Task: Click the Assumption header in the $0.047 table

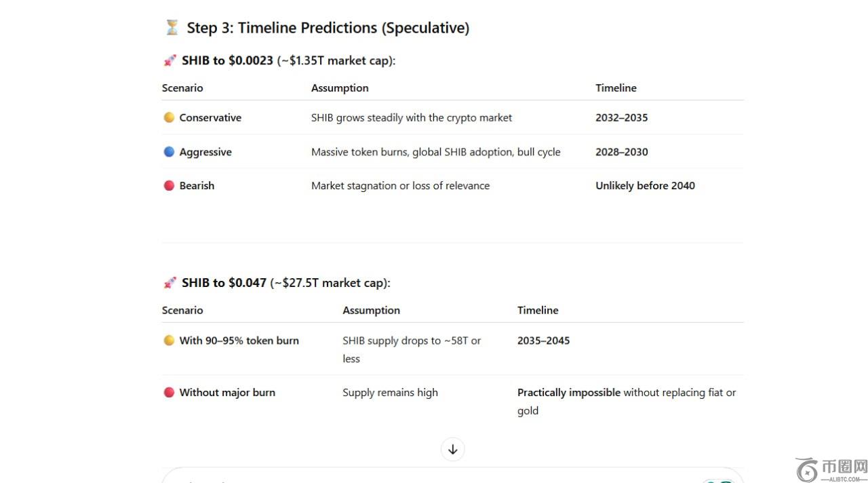Action: pyautogui.click(x=371, y=311)
